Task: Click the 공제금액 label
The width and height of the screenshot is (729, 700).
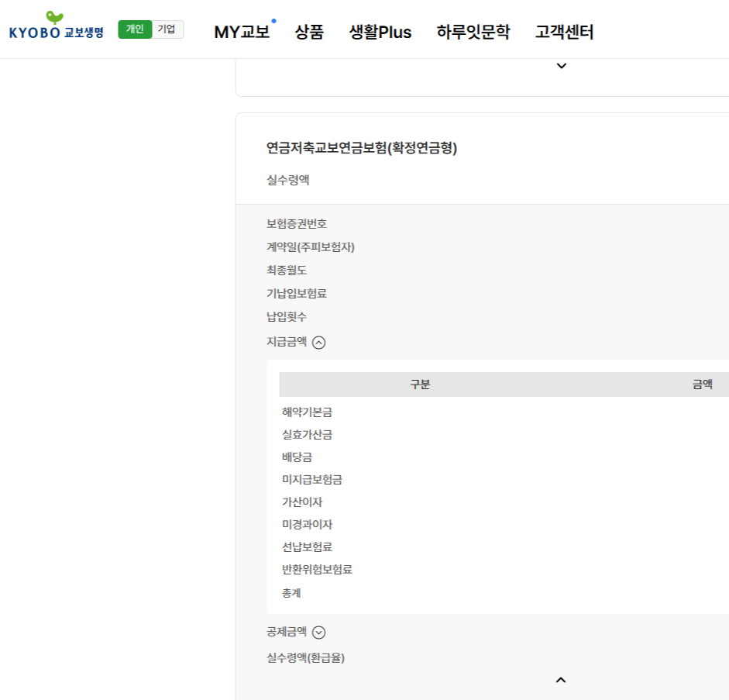Action: 287,632
